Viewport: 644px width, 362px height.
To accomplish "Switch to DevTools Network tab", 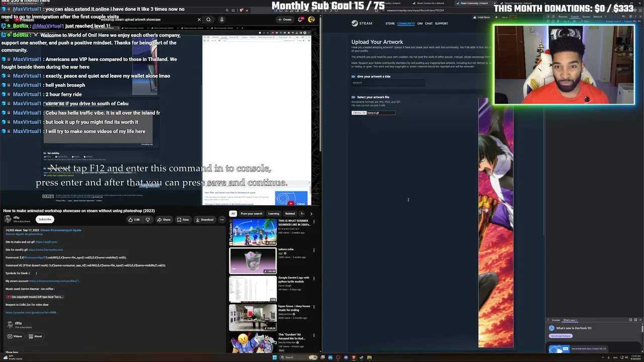I will tap(598, 17).
